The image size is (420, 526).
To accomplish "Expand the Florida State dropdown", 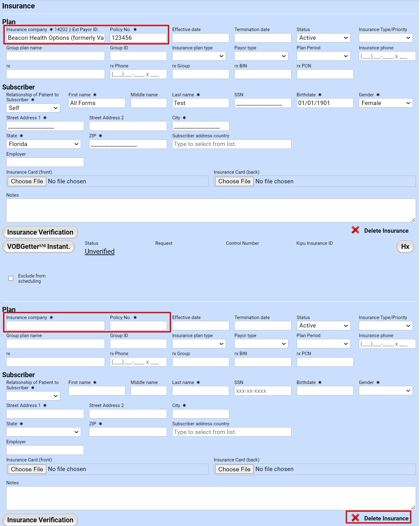I will click(x=43, y=144).
